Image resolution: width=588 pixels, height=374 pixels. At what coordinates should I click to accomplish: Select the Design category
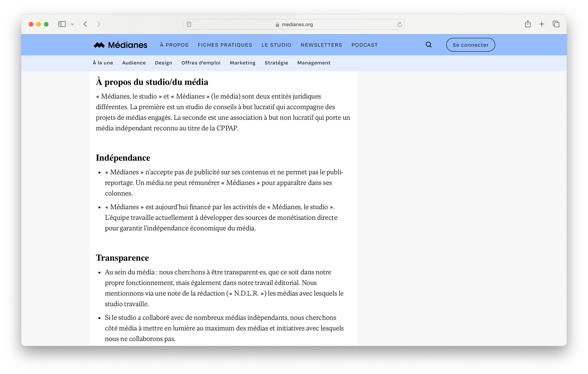(x=163, y=63)
